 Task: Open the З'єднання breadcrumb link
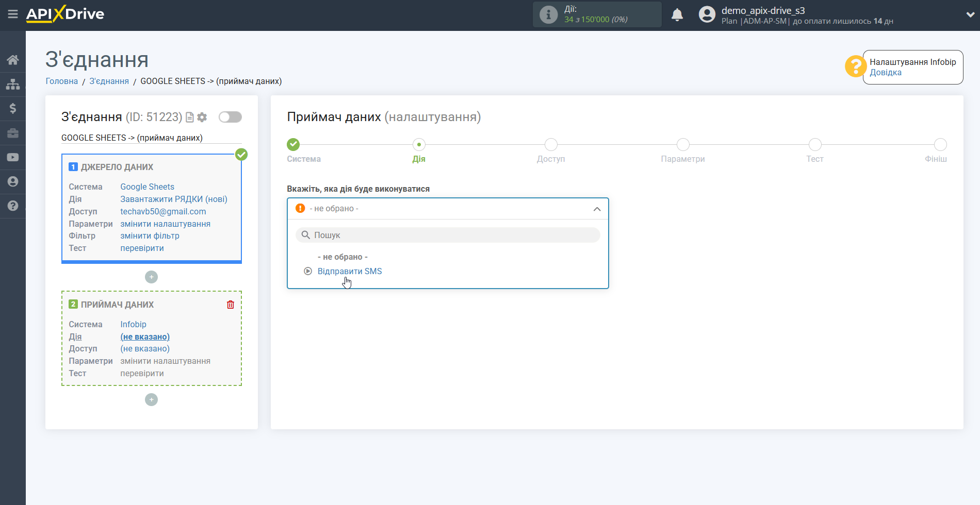tap(109, 81)
